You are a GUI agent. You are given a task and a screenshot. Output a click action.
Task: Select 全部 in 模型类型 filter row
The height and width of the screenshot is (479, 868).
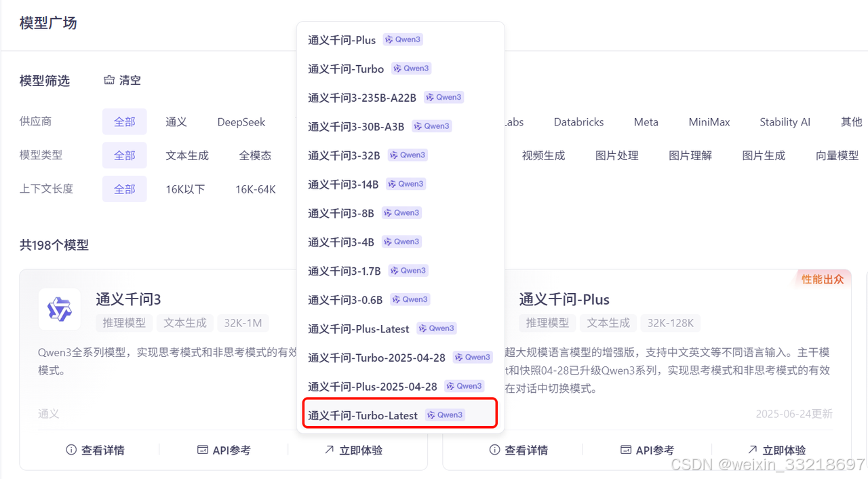point(125,155)
